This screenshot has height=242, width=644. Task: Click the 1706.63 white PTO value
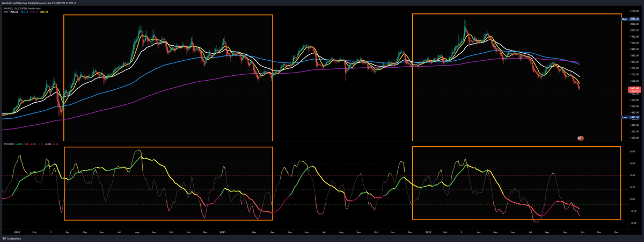13,12
